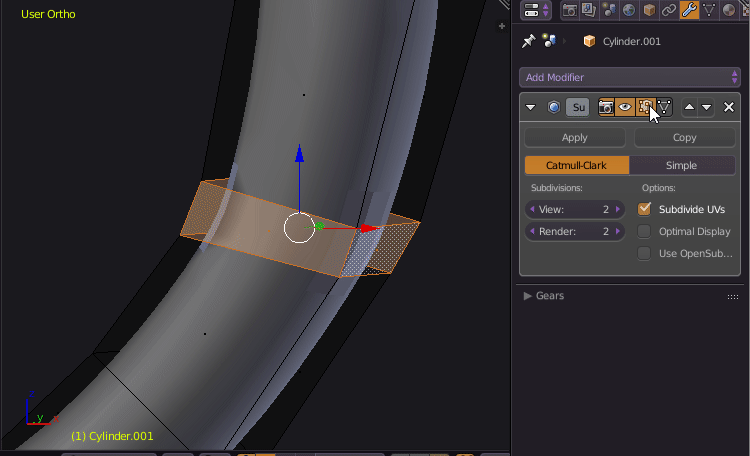Open the Constraints properties tab
This screenshot has height=456, width=750.
pyautogui.click(x=669, y=10)
